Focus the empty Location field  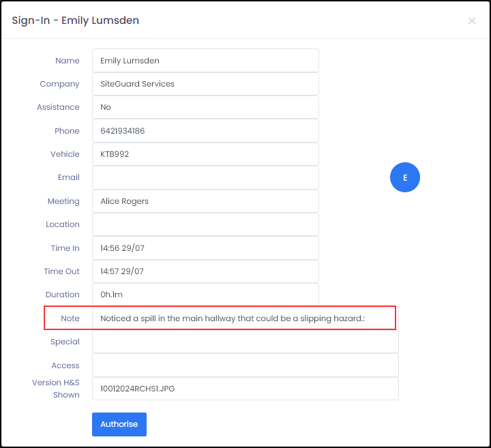205,224
